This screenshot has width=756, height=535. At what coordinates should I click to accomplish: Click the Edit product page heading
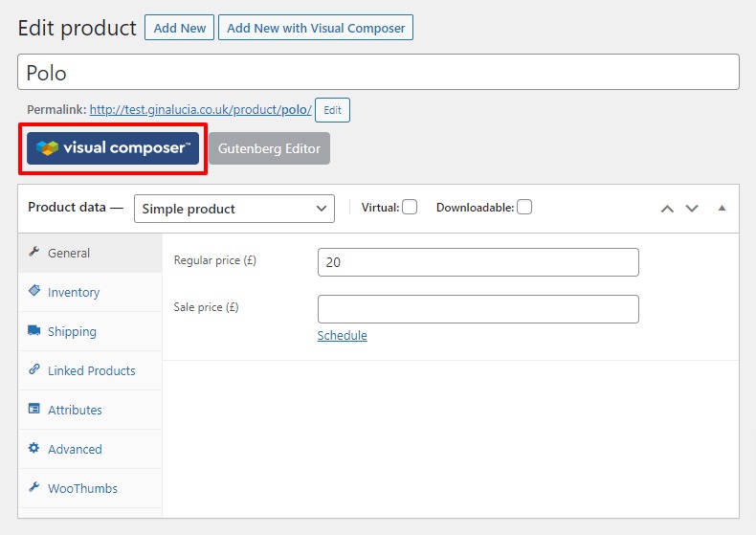click(x=78, y=28)
